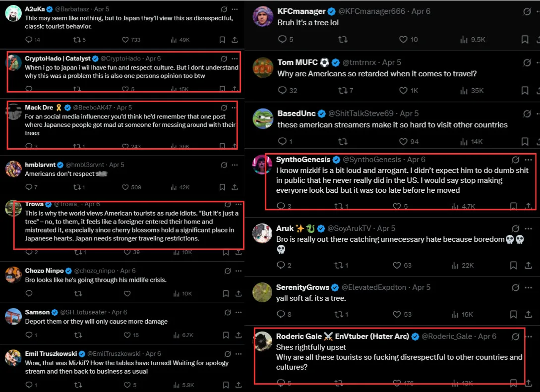This screenshot has height=392, width=540.
Task: Open more options on SynthoGenesis' tweet
Action: coord(528,160)
